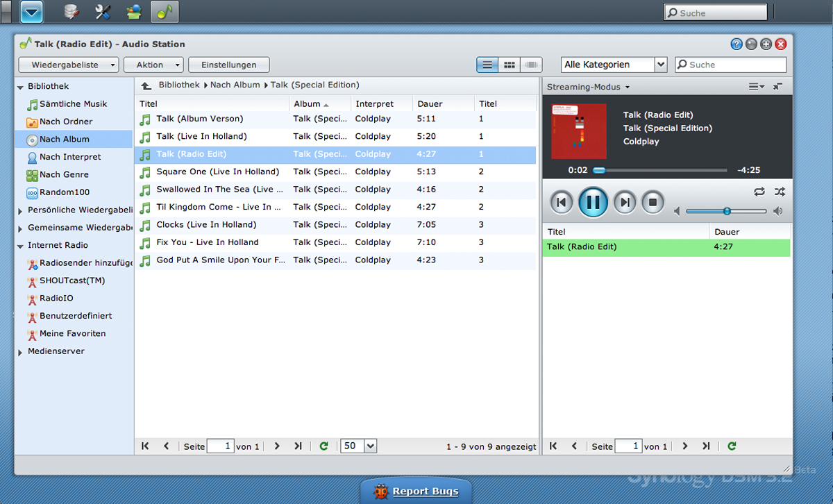Image resolution: width=833 pixels, height=504 pixels.
Task: Skip to the previous track
Action: (x=561, y=203)
